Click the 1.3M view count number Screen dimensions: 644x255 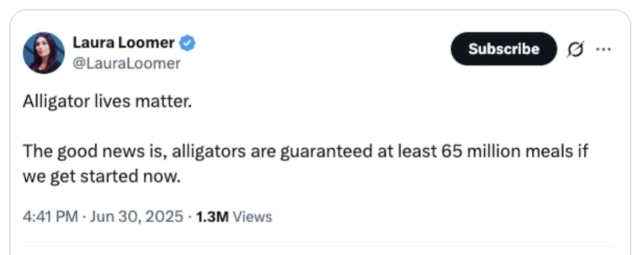[x=212, y=217]
